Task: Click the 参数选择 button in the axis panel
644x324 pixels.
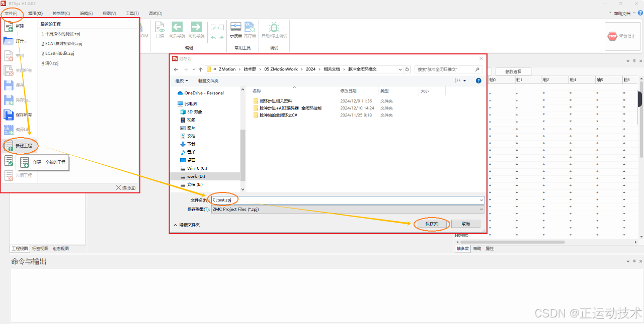Action: pos(513,72)
